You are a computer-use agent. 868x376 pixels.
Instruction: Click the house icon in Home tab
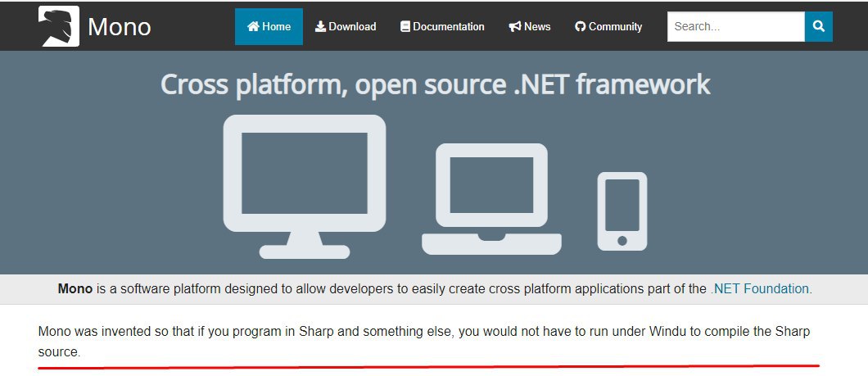253,27
